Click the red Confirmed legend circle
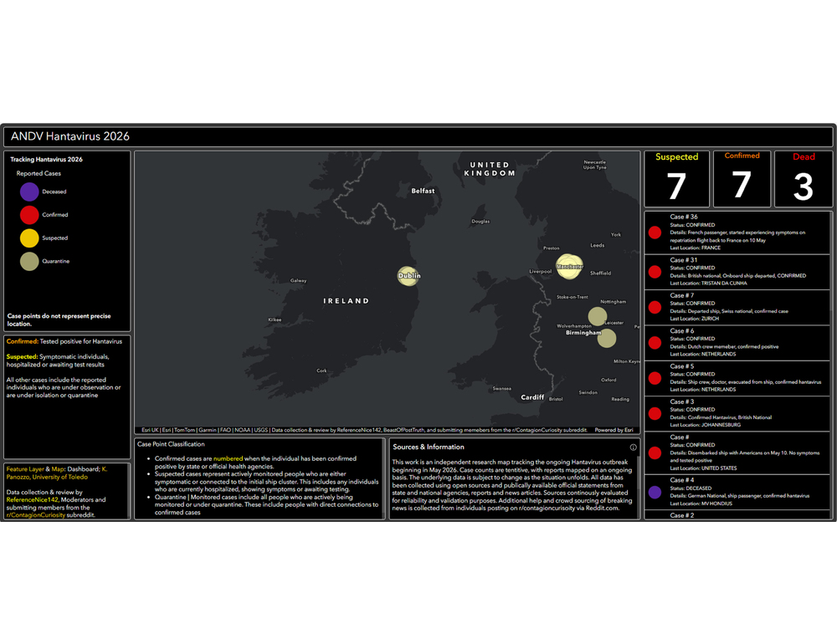This screenshot has width=837, height=644. point(29,215)
